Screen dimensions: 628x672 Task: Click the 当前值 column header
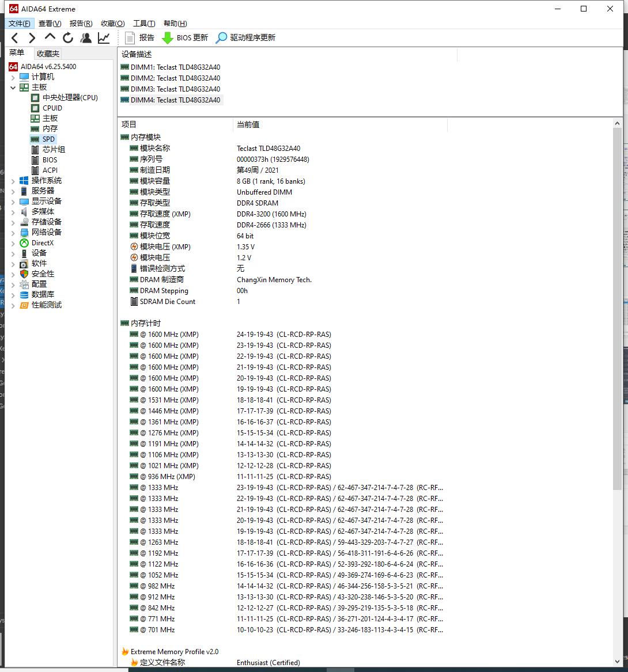340,125
